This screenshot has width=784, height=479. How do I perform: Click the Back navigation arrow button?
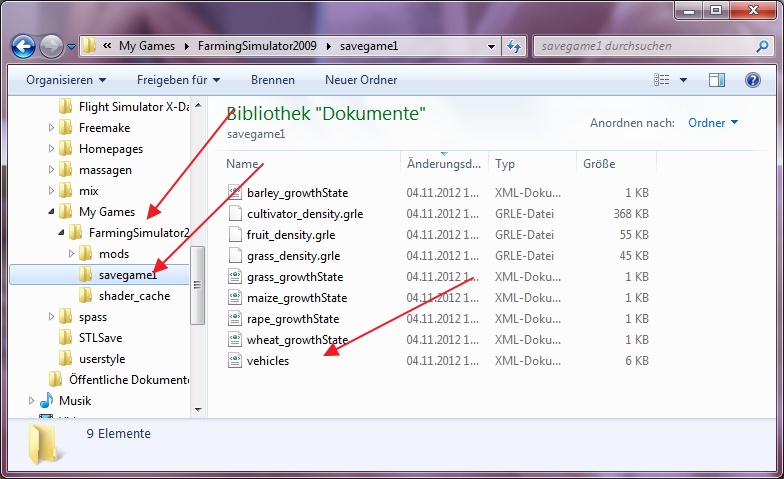[24, 46]
